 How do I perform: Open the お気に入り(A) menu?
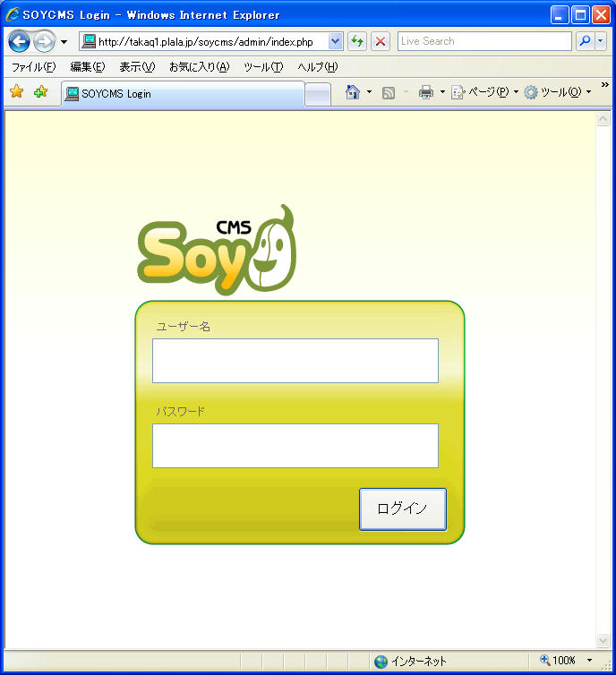[x=200, y=67]
